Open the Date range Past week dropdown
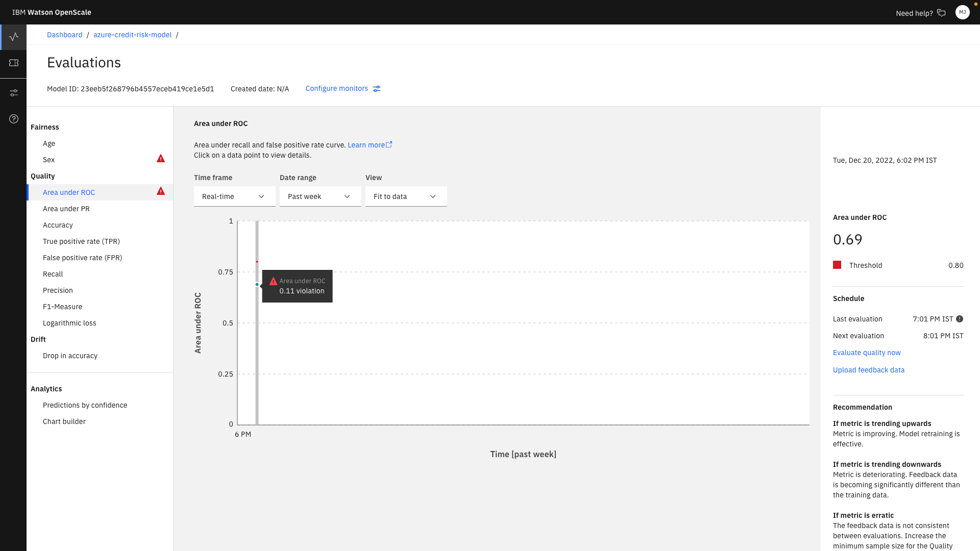 320,196
